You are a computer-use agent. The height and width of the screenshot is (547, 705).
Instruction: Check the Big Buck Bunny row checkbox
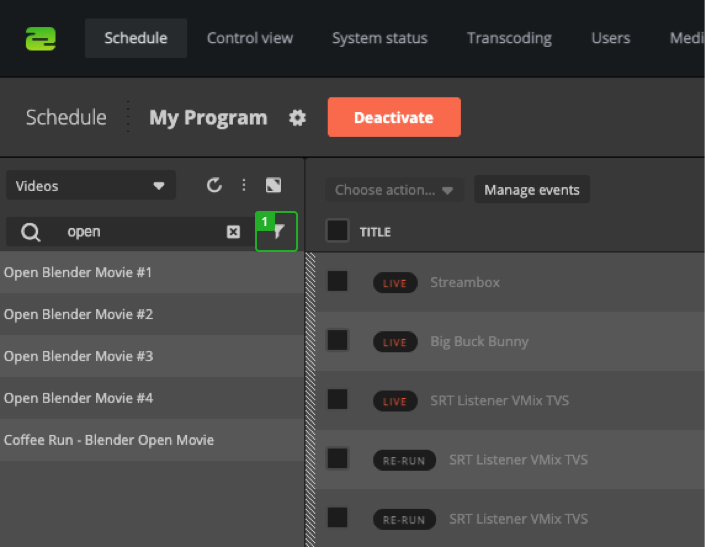tap(338, 341)
